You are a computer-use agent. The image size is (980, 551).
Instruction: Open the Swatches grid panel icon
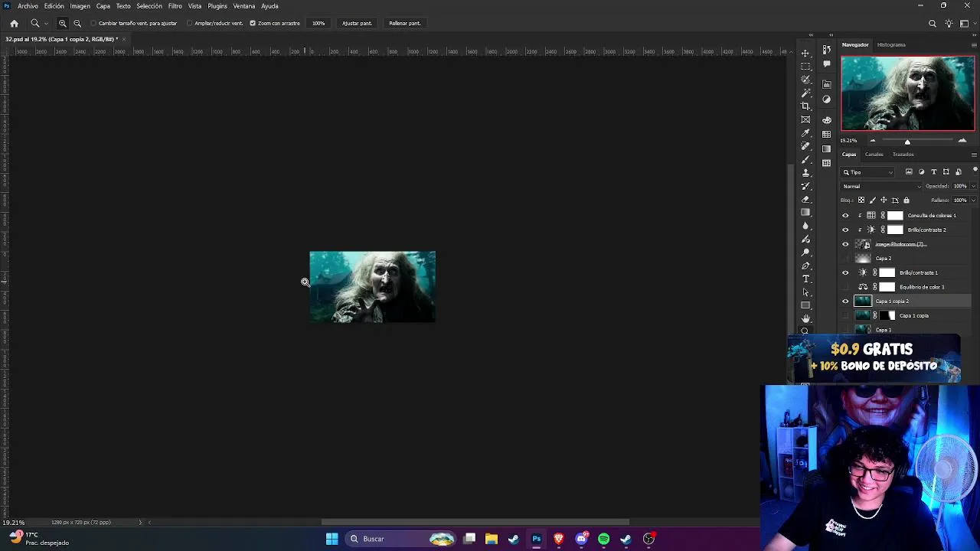click(827, 135)
